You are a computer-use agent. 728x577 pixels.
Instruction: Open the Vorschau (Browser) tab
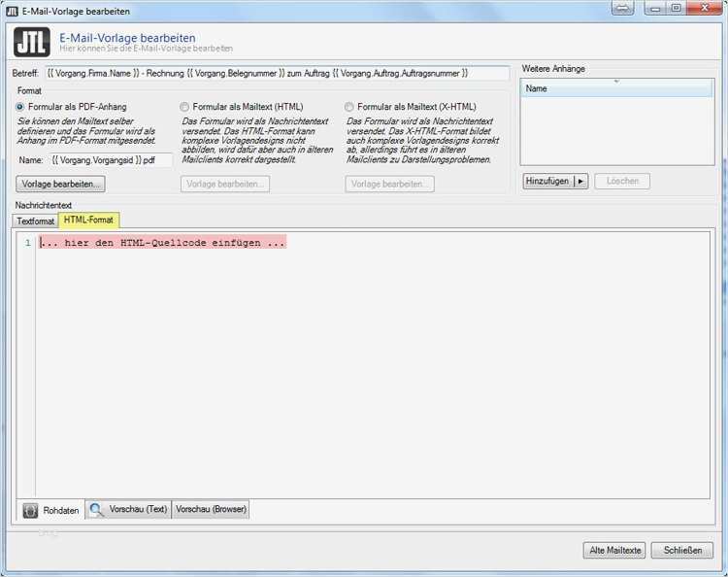click(x=211, y=509)
